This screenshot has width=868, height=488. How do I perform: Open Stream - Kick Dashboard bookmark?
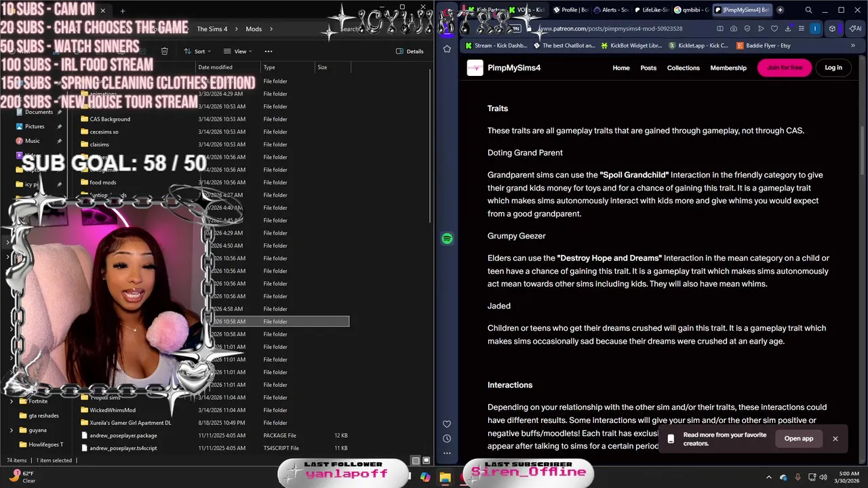[x=497, y=45]
